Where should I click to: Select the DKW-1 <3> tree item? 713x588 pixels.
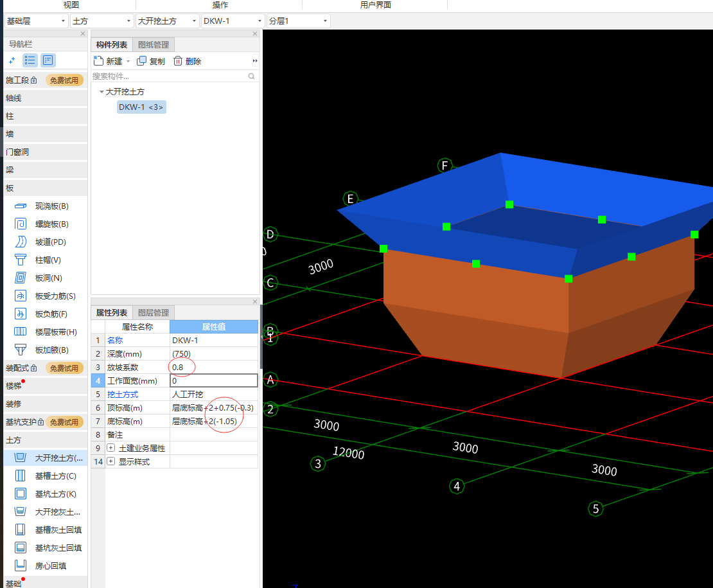point(141,107)
